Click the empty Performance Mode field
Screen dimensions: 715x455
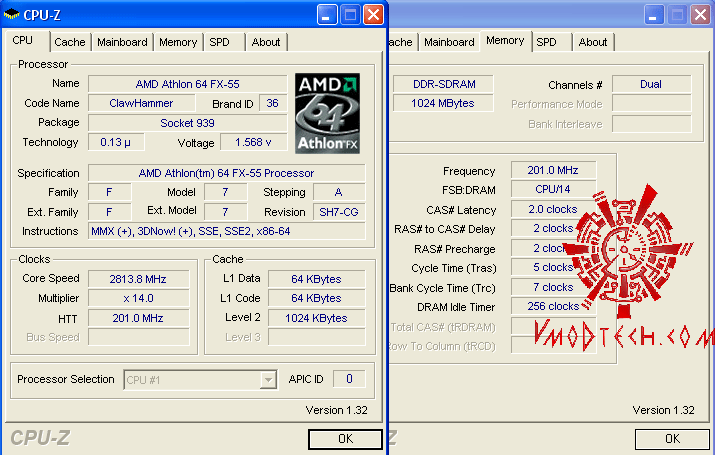pos(651,103)
